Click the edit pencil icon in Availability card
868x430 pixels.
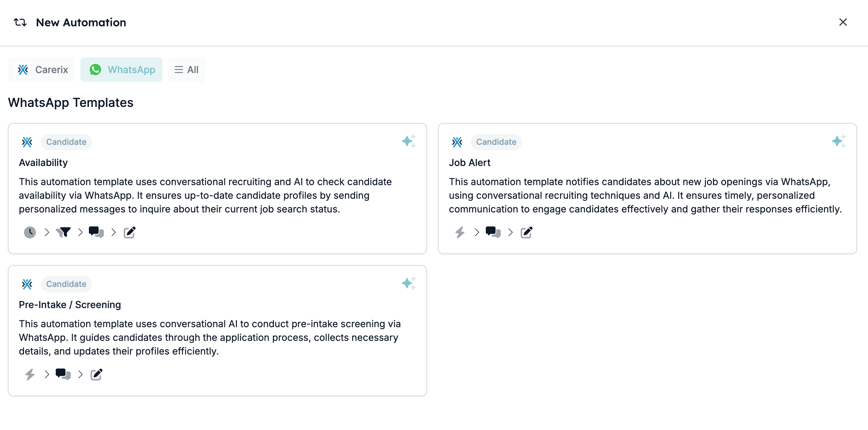click(x=130, y=232)
